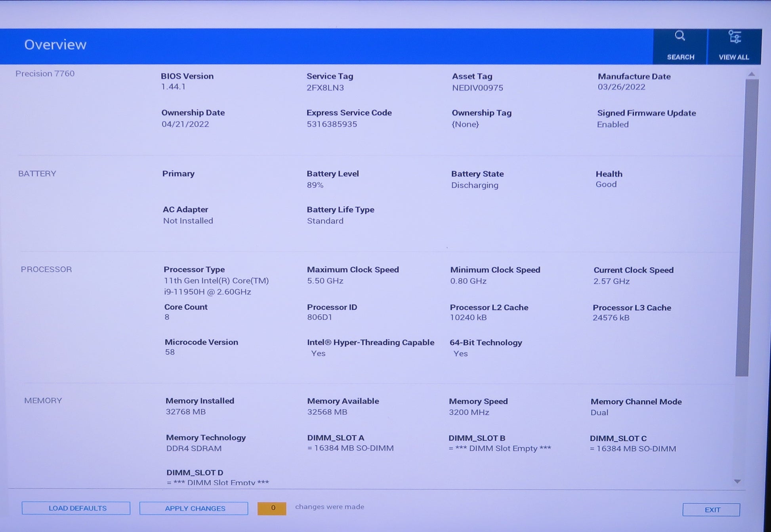
Task: Click the Signed Firmware Update Enabled value
Action: click(613, 125)
